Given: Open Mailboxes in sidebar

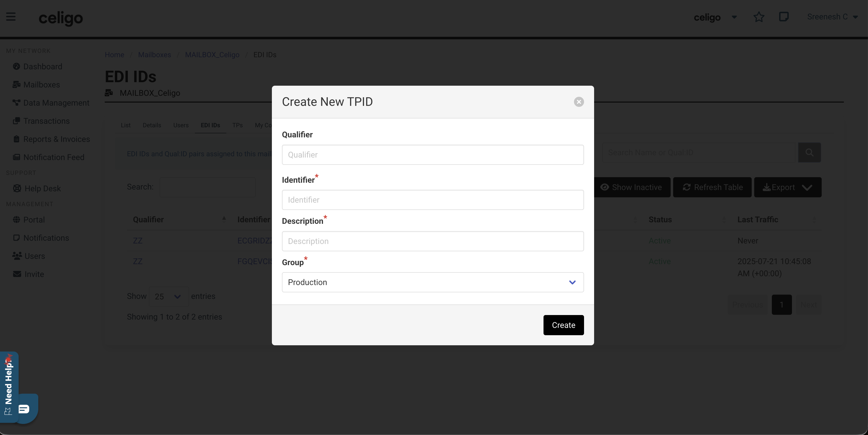Looking at the screenshot, I should 36,85.
